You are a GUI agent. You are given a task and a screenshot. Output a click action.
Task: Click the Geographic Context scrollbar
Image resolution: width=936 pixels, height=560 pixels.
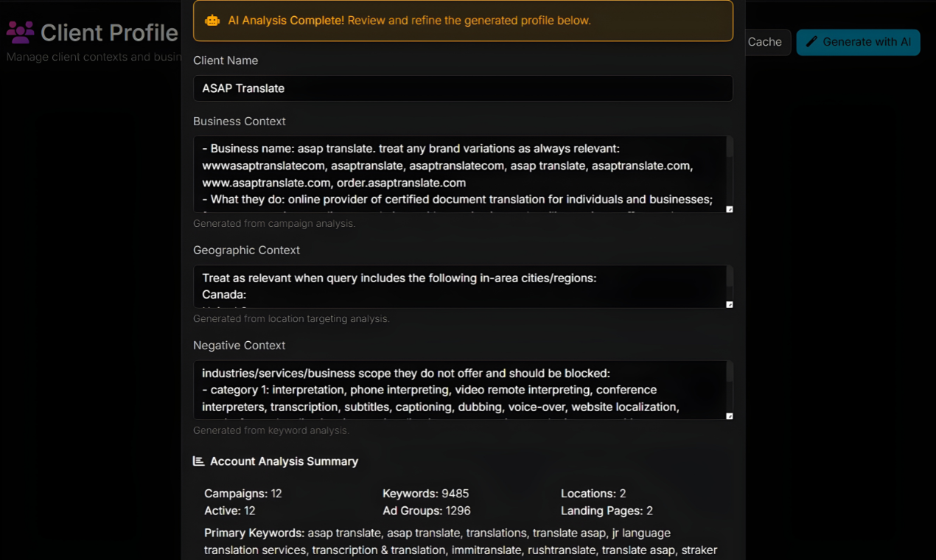coord(730,276)
